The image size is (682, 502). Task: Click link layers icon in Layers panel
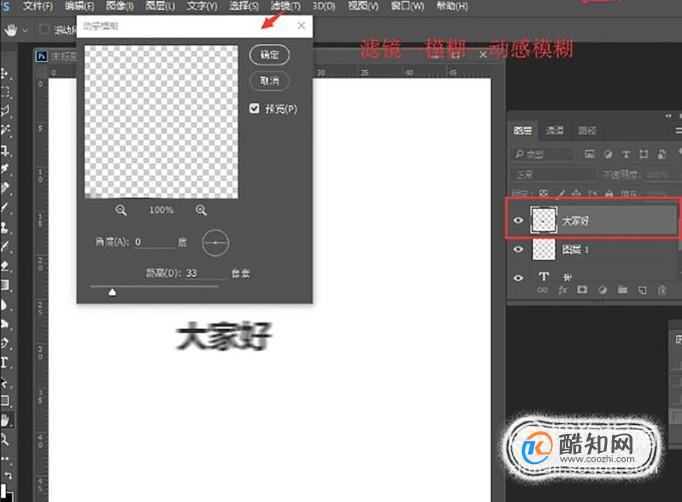tap(542, 290)
